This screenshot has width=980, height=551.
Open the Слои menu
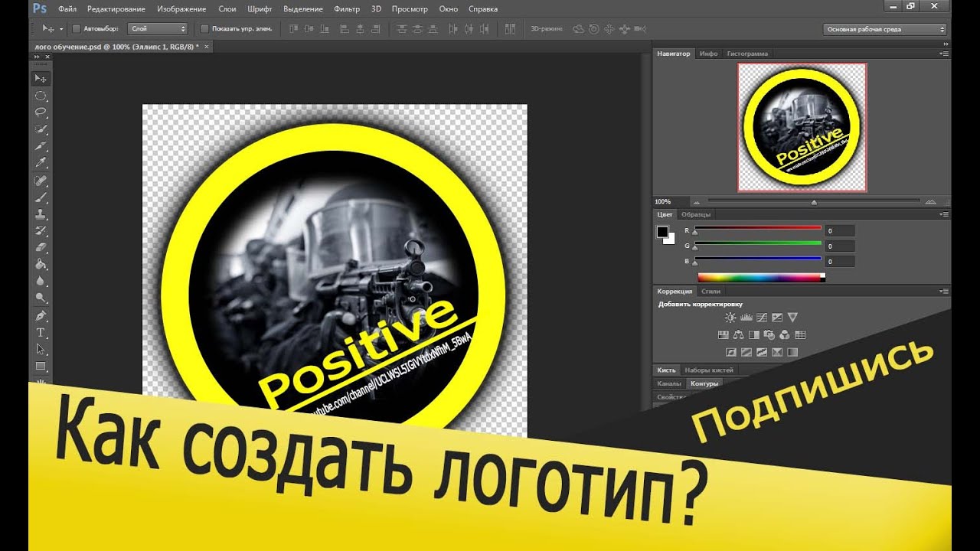pyautogui.click(x=227, y=8)
